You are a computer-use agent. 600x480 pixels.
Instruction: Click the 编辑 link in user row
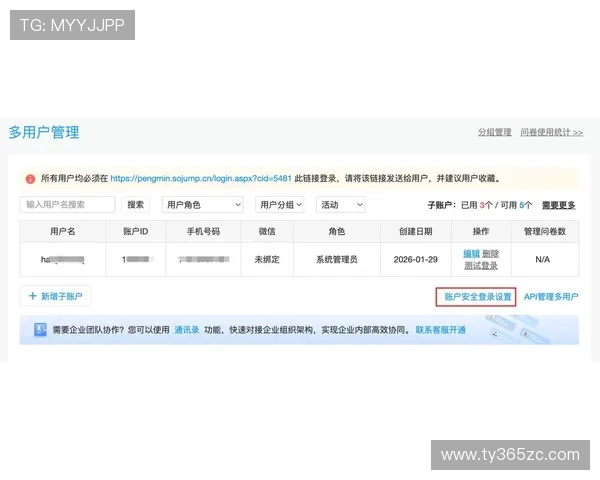[471, 253]
